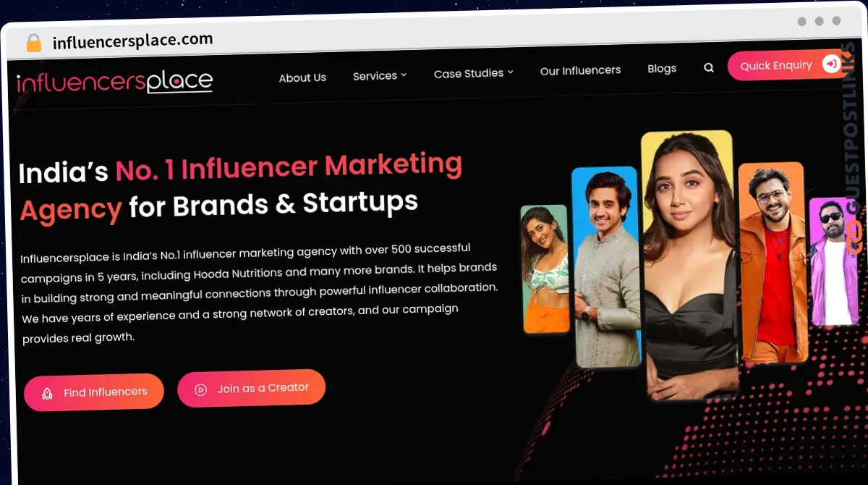The height and width of the screenshot is (485, 868).
Task: Expand the Services dropdown chevron
Action: (404, 75)
